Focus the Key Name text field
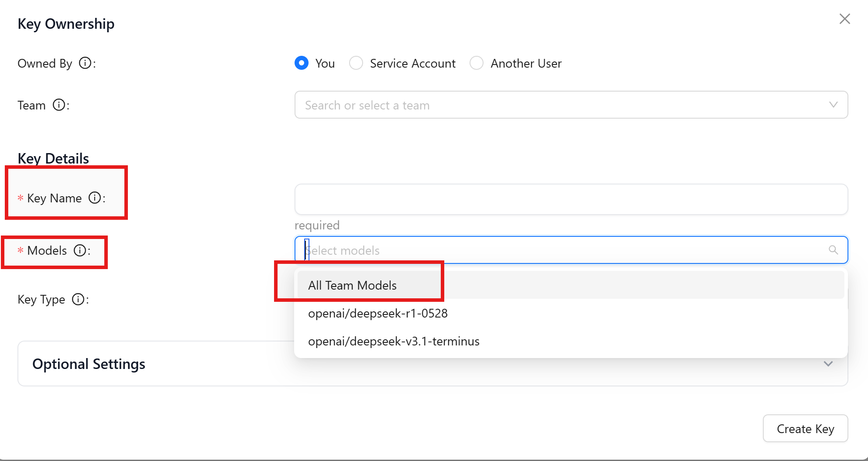Screen dimensions: 868x461 pyautogui.click(x=571, y=199)
